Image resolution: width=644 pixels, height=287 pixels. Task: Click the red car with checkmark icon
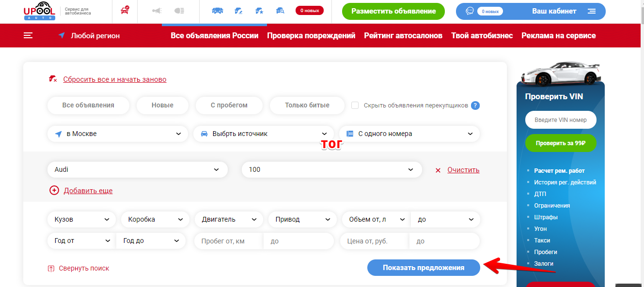(x=125, y=11)
